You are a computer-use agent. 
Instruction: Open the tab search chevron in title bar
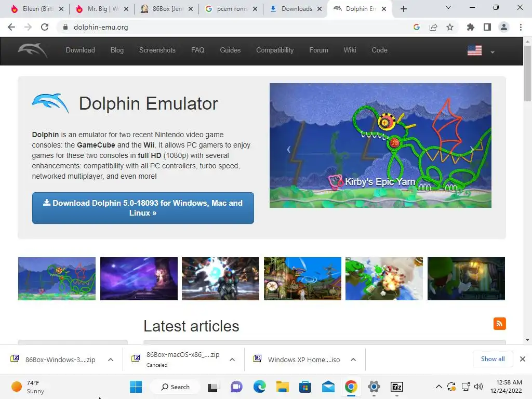(448, 7)
